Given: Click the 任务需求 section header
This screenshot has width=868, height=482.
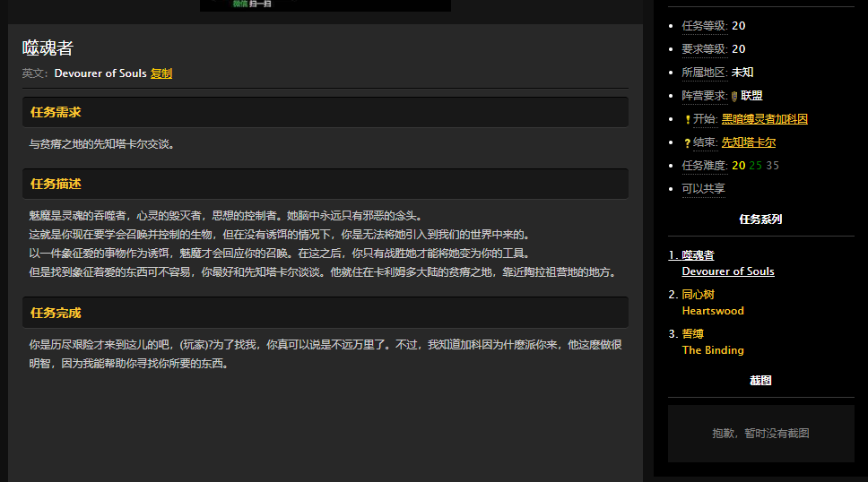Looking at the screenshot, I should click(x=325, y=112).
